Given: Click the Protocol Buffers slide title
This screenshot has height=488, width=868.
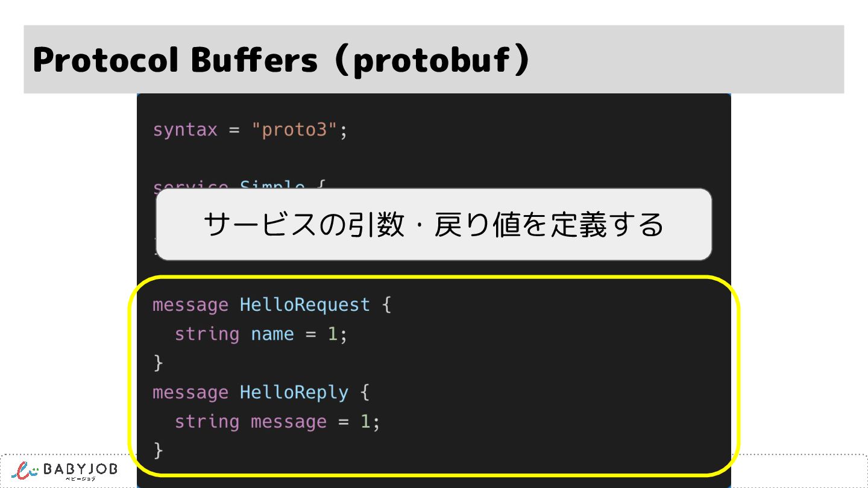Looking at the screenshot, I should pos(175,60).
